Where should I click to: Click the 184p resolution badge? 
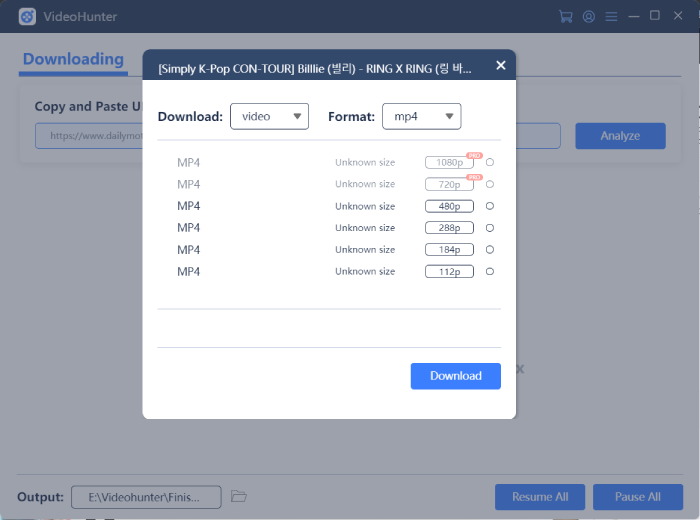click(x=449, y=250)
